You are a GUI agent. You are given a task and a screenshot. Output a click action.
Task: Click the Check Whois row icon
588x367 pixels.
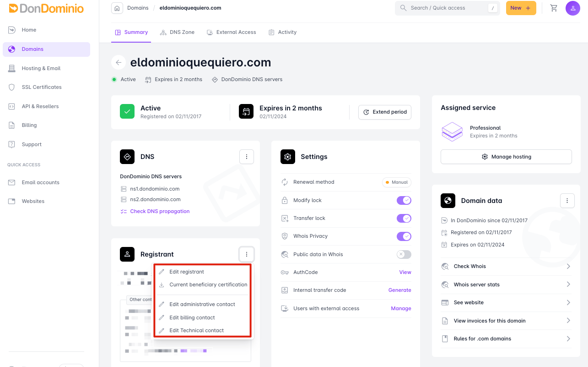[x=445, y=266]
